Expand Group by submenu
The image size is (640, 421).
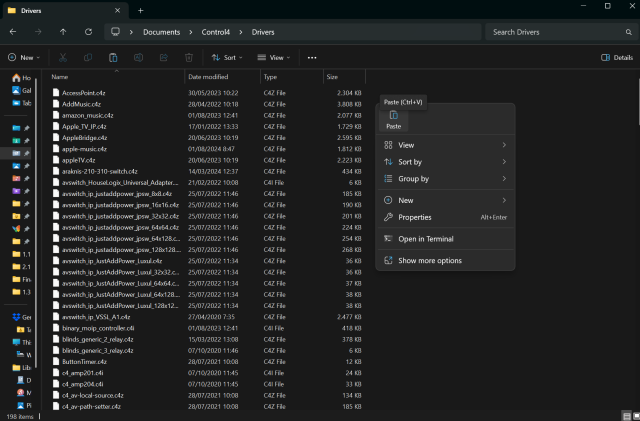(504, 178)
